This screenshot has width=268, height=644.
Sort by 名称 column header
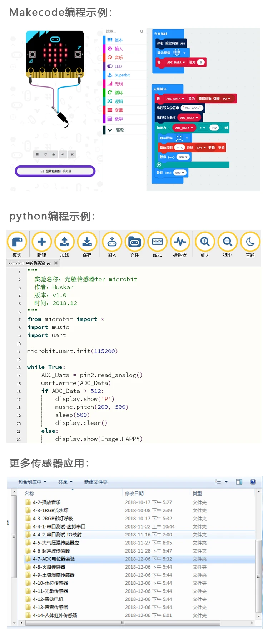pos(29,494)
